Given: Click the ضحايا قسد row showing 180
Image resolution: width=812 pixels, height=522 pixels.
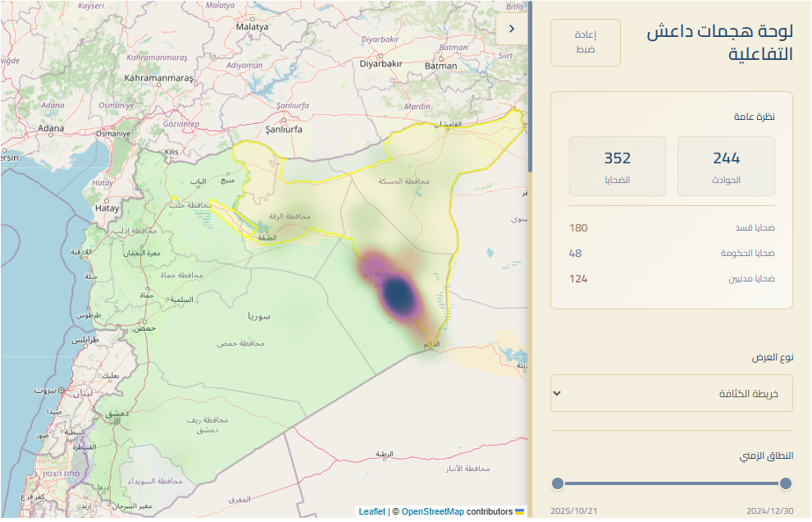Looking at the screenshot, I should pos(672,228).
